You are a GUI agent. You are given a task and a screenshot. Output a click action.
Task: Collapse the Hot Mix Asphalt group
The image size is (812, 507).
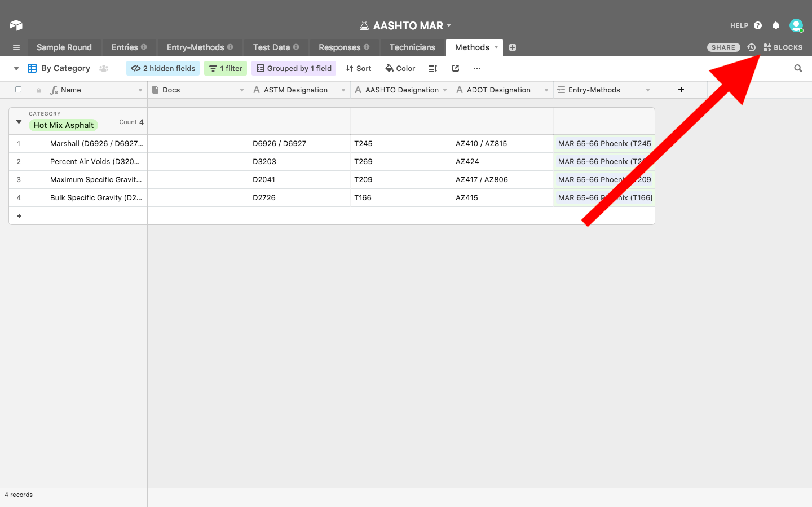coord(19,121)
